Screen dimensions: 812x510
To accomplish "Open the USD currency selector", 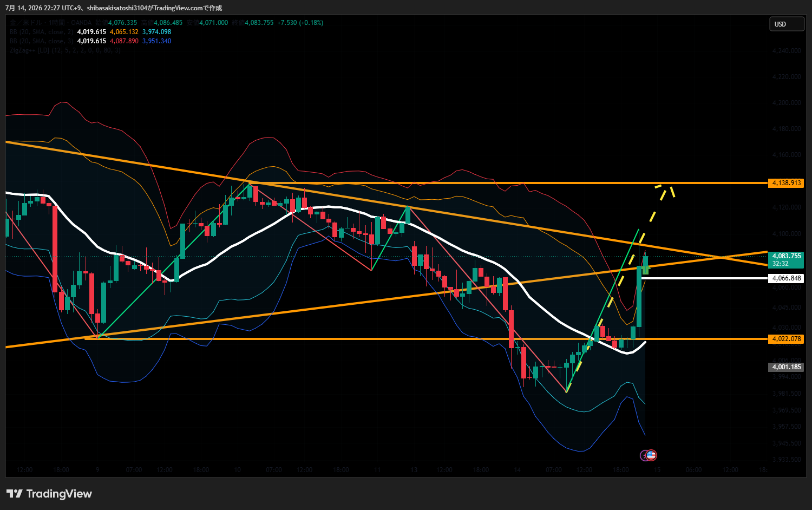I will click(787, 24).
